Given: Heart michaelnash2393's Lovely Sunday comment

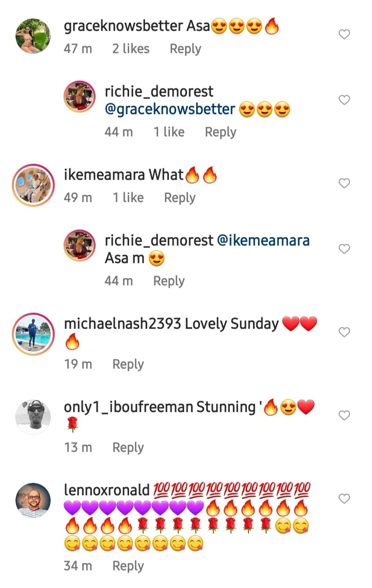Looking at the screenshot, I should (x=344, y=332).
